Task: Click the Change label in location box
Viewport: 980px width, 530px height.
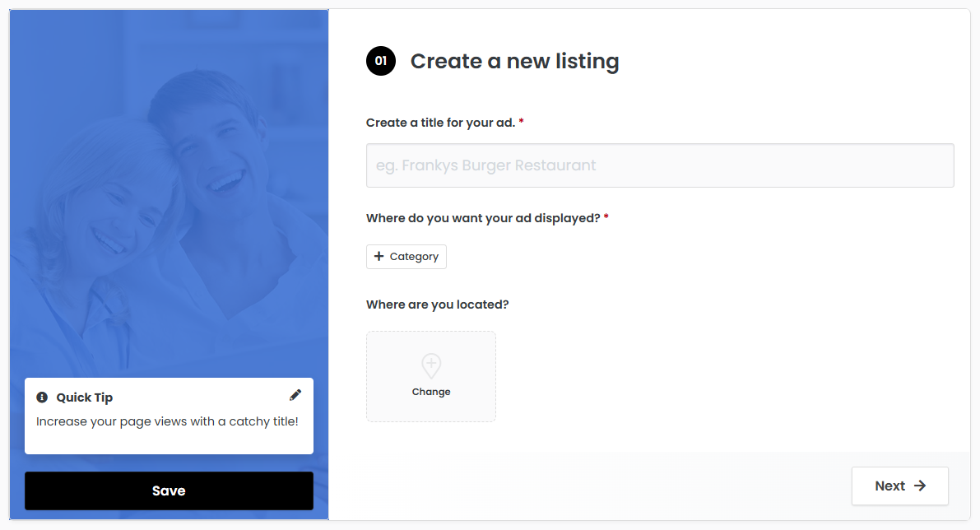Action: 431,392
